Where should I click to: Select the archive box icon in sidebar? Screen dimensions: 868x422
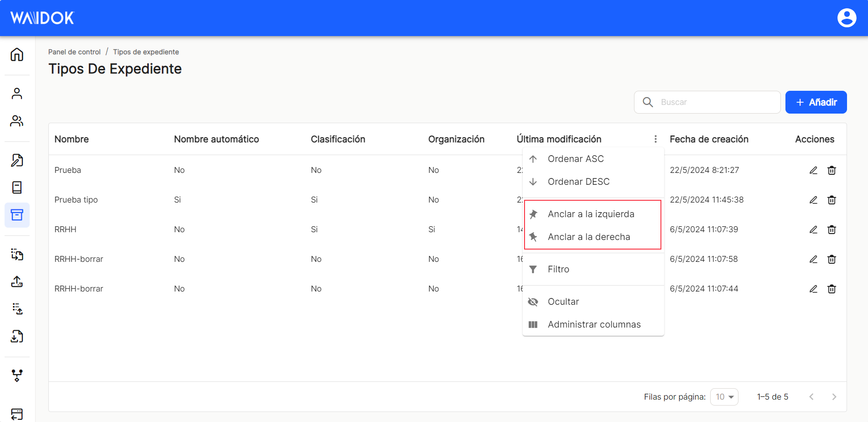[17, 215]
